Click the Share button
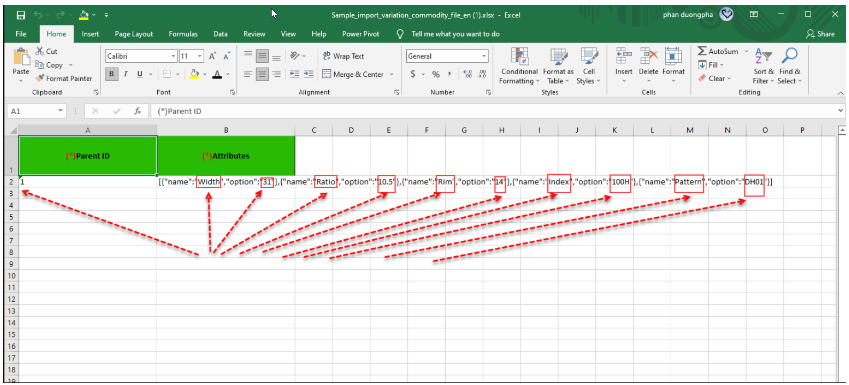849x385 pixels. [x=820, y=34]
